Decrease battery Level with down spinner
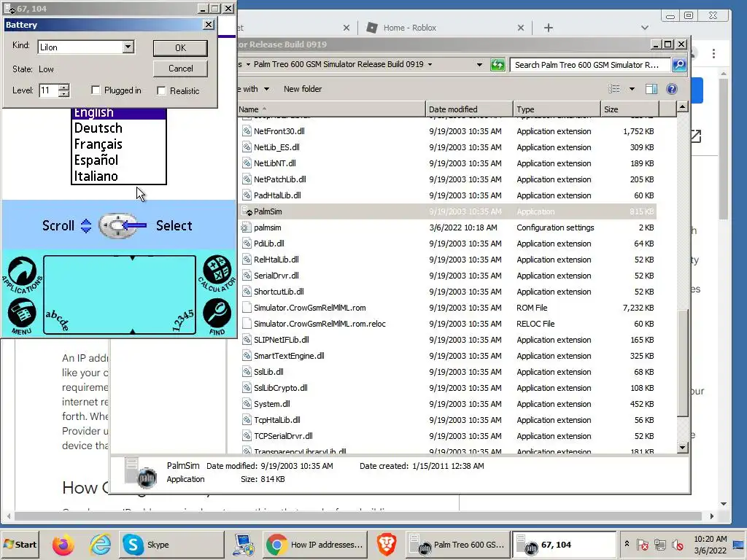Viewport: 747px width, 560px height. point(64,93)
